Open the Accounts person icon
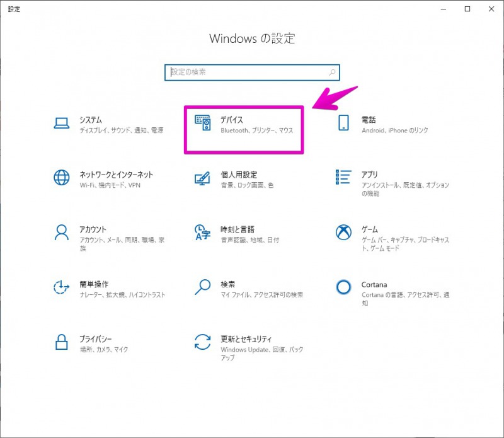 [x=61, y=233]
